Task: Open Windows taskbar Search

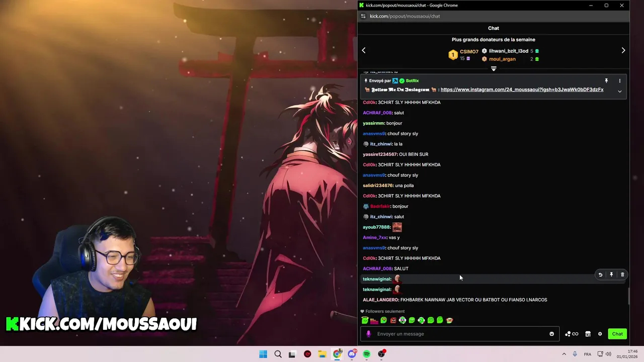Action: (x=278, y=354)
